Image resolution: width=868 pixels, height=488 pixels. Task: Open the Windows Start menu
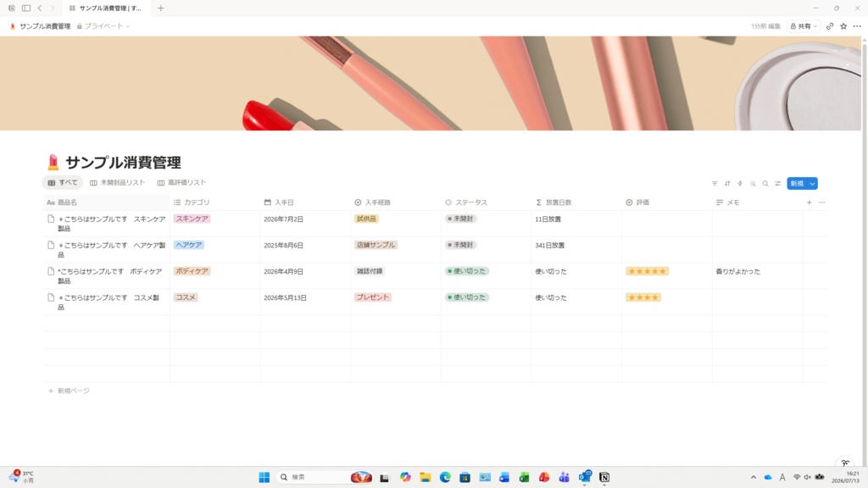[x=264, y=477]
